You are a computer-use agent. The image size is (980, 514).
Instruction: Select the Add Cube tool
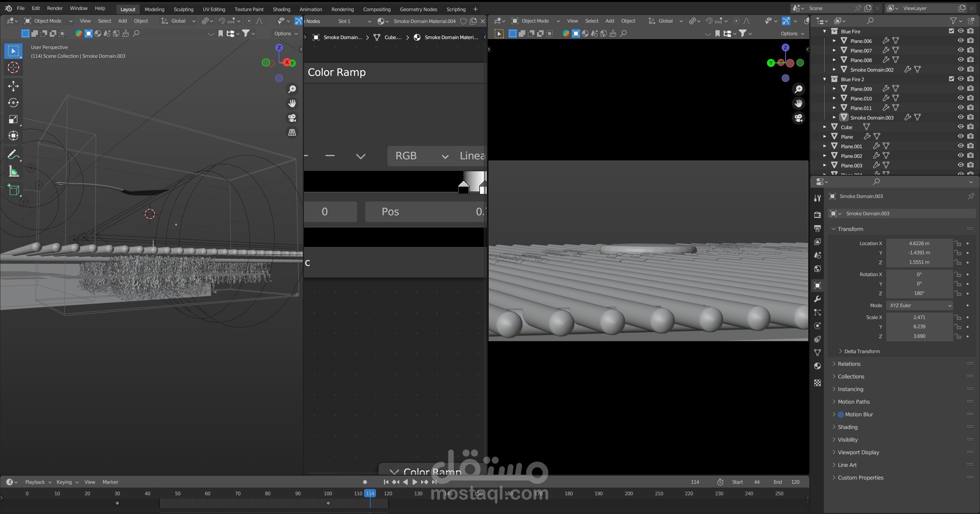pos(13,190)
